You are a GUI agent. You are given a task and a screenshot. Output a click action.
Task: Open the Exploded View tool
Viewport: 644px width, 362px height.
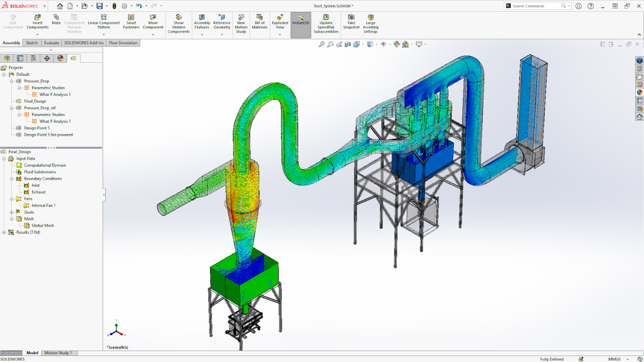[279, 23]
